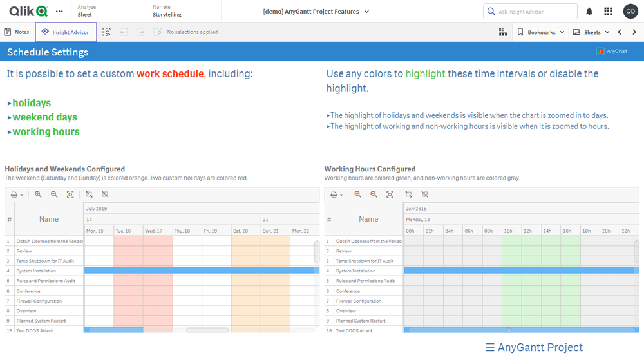
Task: Expand the AnyGantt Project Features app menu
Action: click(366, 12)
